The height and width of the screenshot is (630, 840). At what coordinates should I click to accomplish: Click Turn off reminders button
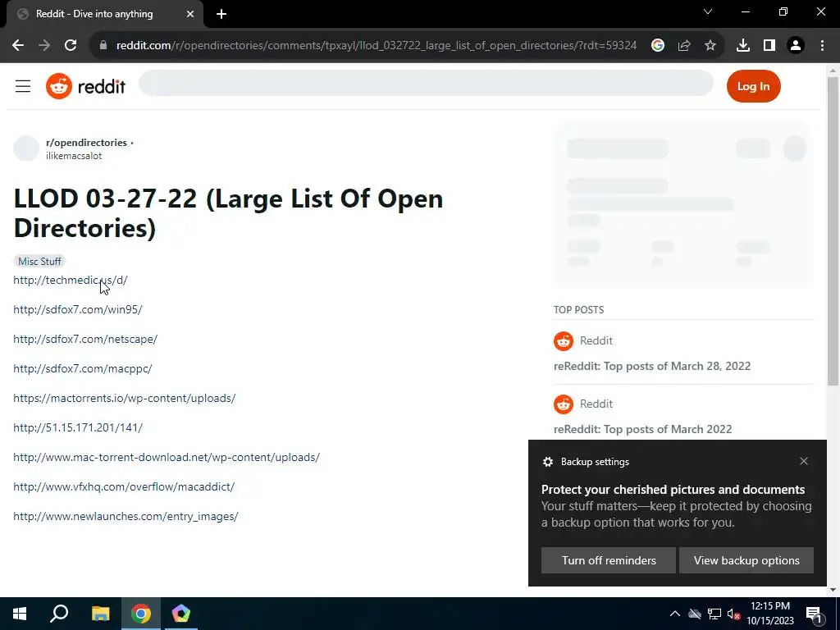coord(609,560)
